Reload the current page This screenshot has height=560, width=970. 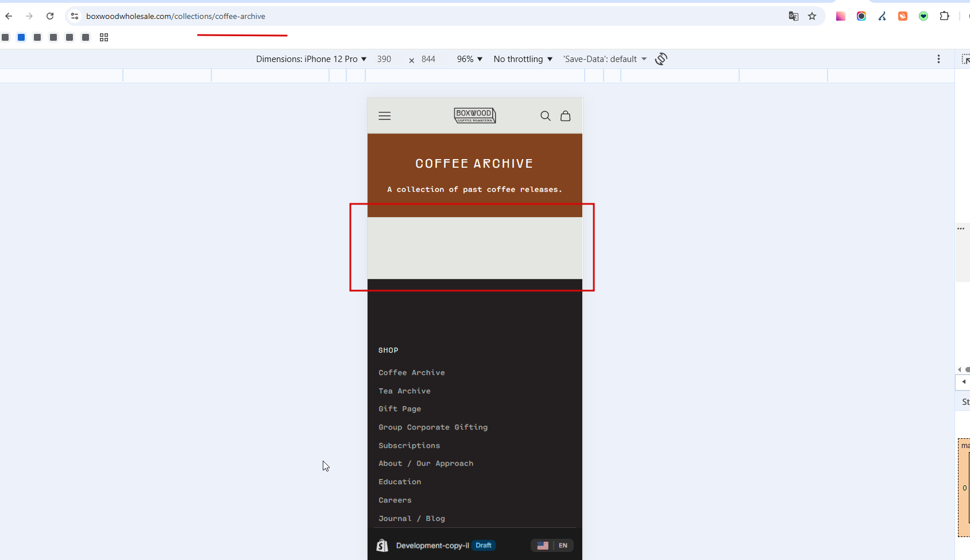[x=50, y=16]
